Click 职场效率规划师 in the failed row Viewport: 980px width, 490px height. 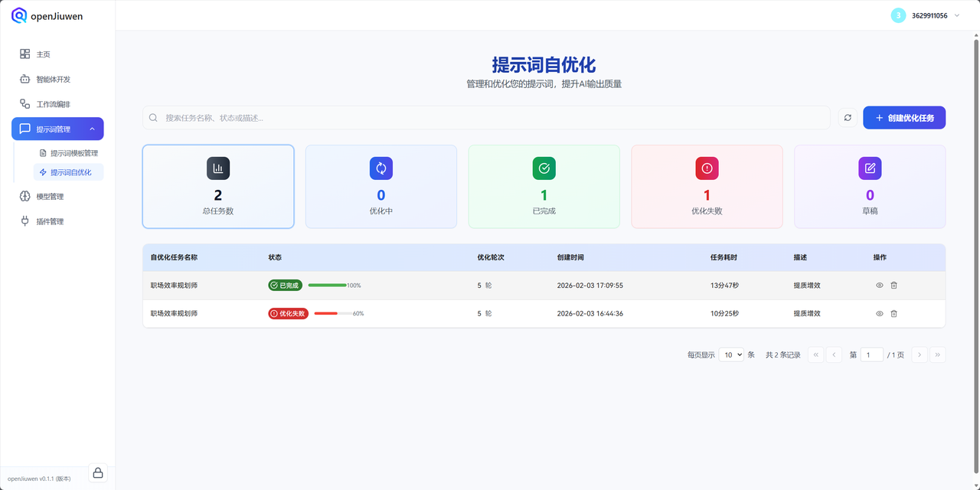pos(174,313)
